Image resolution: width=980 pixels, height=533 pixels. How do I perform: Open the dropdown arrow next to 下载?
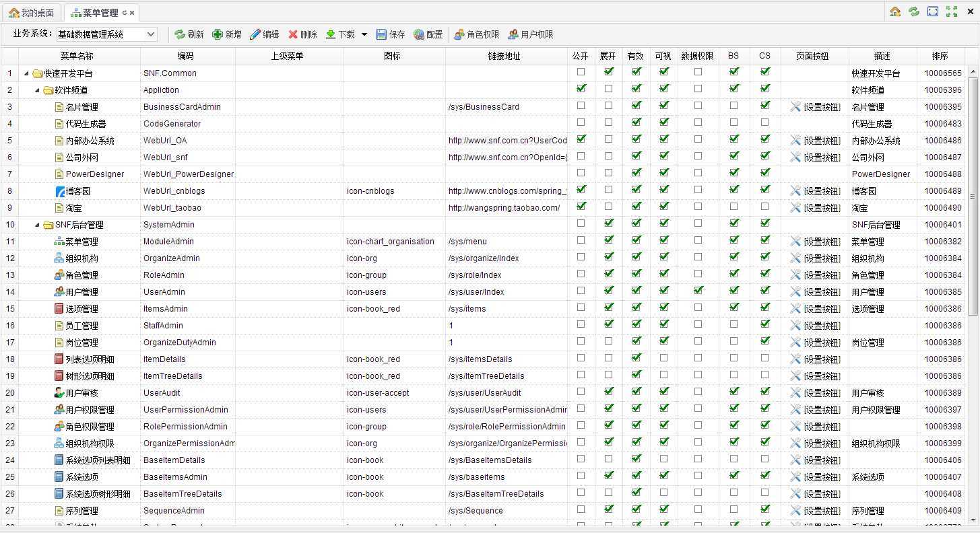(364, 34)
